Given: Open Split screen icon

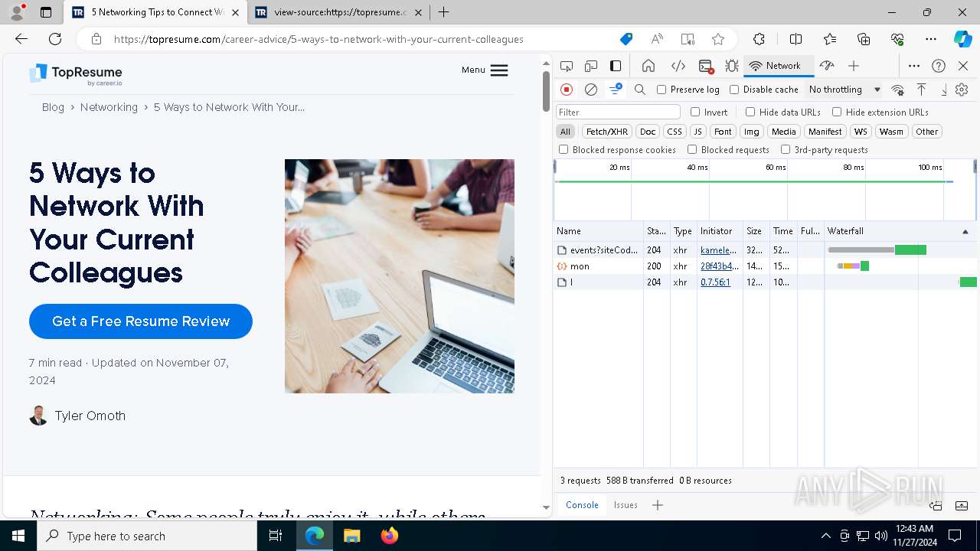Looking at the screenshot, I should point(795,39).
